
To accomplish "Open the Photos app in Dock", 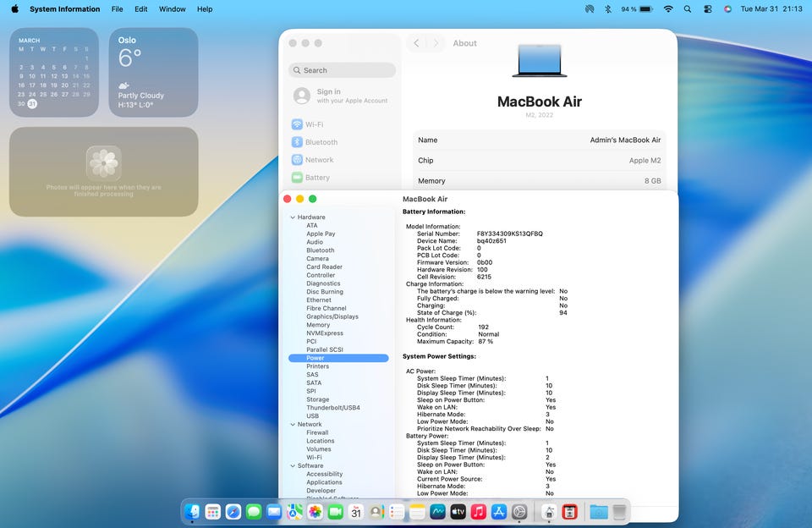I will point(315,512).
